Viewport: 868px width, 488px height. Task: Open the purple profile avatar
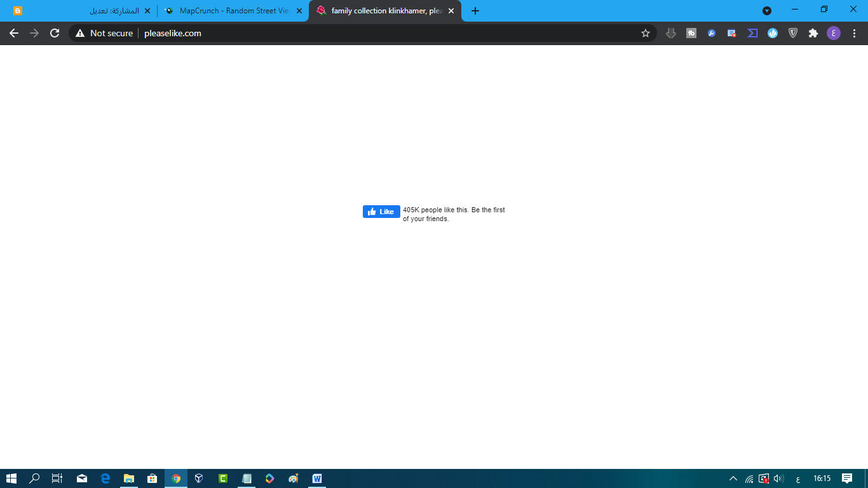point(834,33)
